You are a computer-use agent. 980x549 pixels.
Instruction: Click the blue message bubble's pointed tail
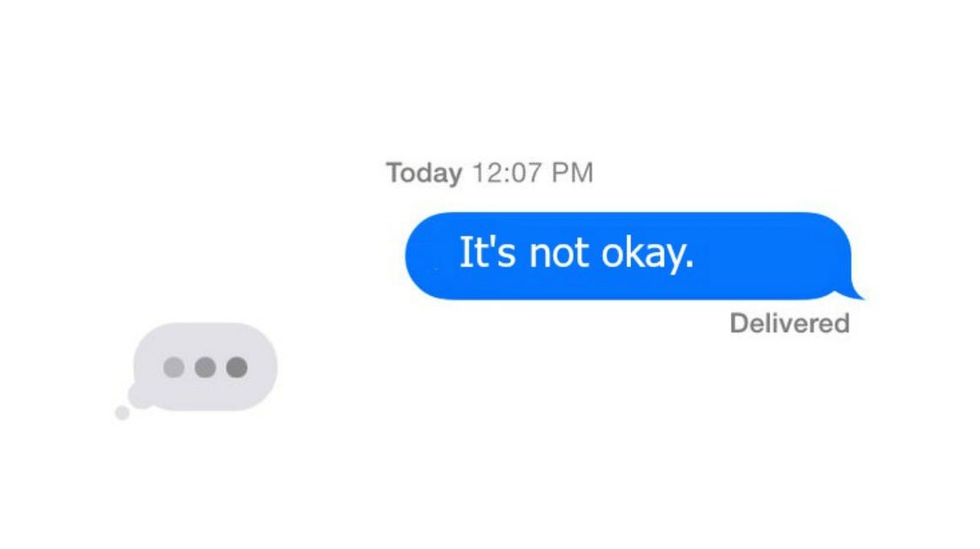click(x=854, y=292)
